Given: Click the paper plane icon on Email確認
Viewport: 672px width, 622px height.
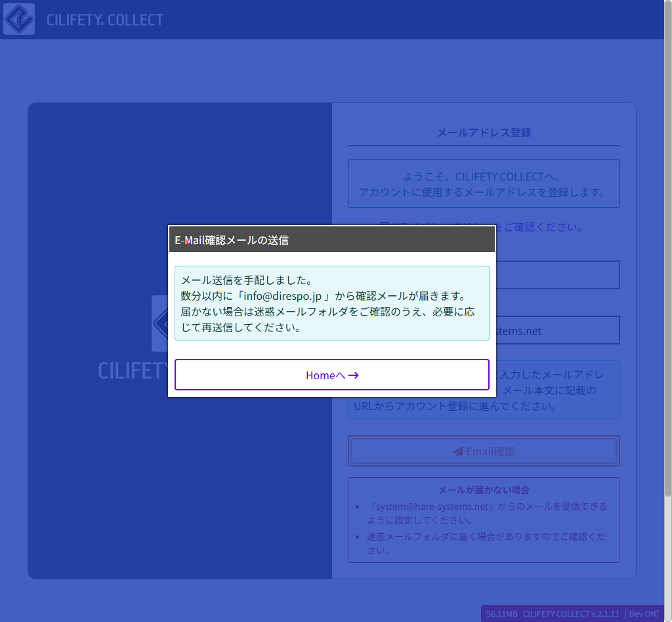Looking at the screenshot, I should (458, 451).
